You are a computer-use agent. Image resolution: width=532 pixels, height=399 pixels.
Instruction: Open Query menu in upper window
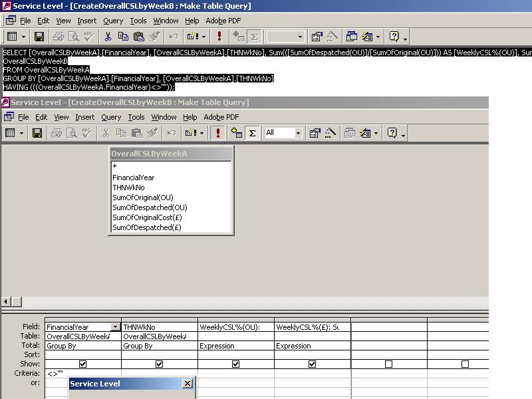coord(113,21)
